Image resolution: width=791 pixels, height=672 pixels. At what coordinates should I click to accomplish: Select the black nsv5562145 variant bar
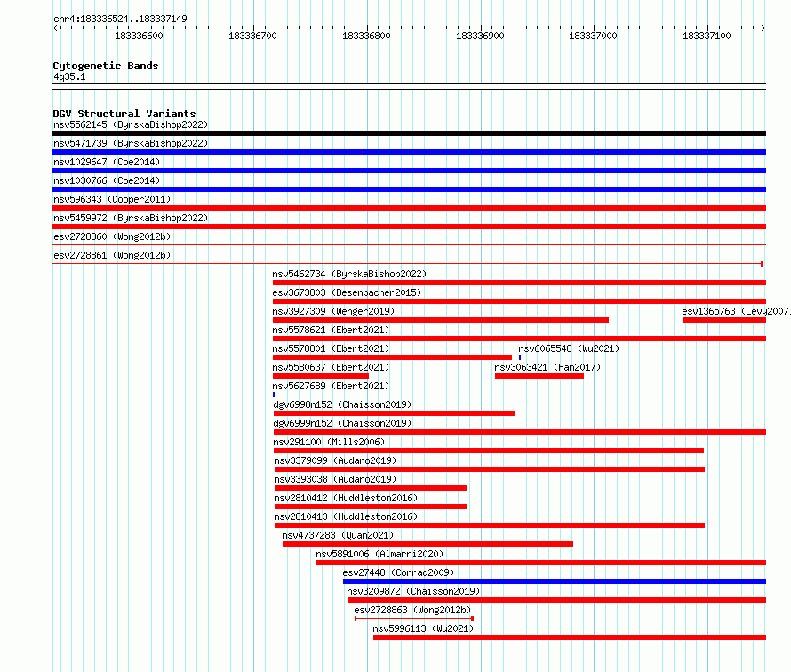pyautogui.click(x=409, y=133)
